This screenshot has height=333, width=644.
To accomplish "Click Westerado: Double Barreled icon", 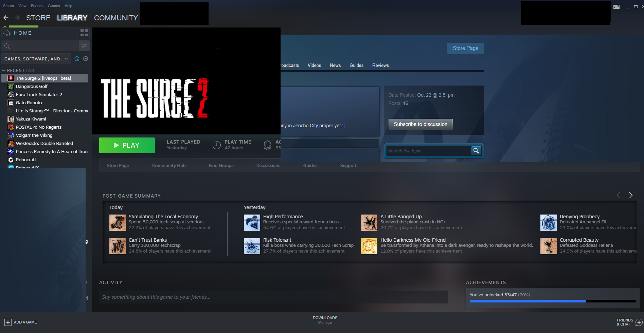I will (11, 144).
